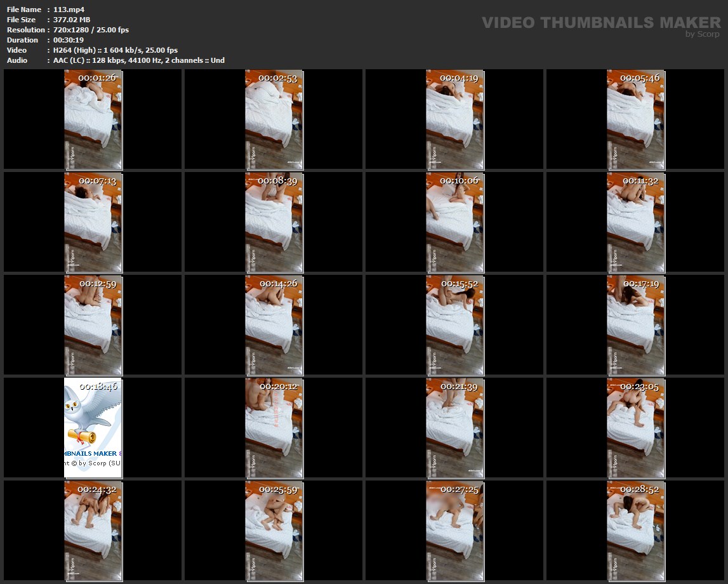The image size is (728, 584).
Task: Click the "by Scorp" credit text
Action: [702, 34]
